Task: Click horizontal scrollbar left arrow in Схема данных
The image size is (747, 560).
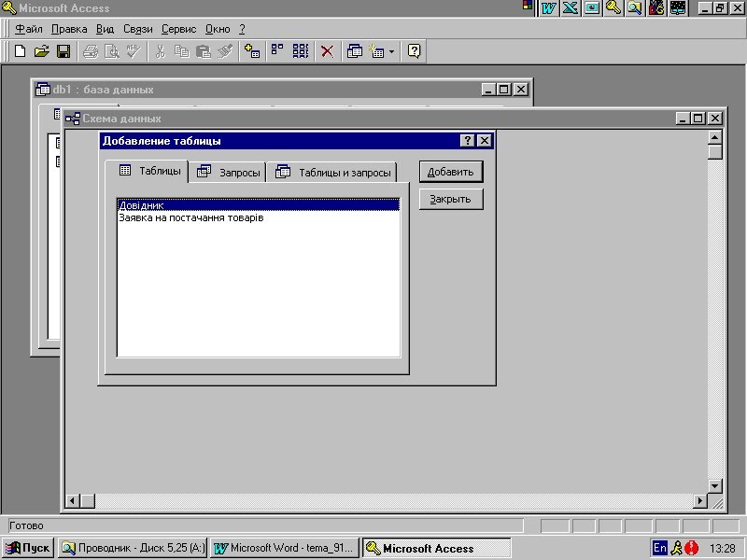Action: point(73,501)
